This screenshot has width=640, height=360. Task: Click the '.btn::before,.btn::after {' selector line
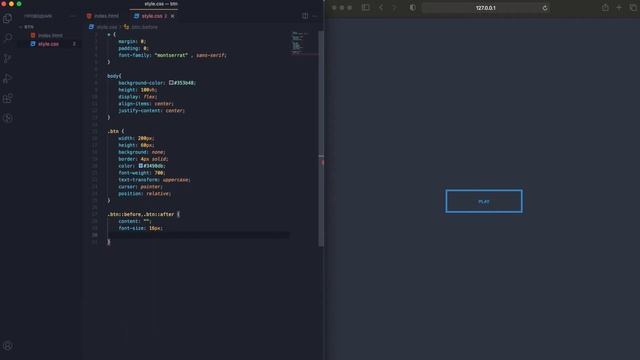144,214
